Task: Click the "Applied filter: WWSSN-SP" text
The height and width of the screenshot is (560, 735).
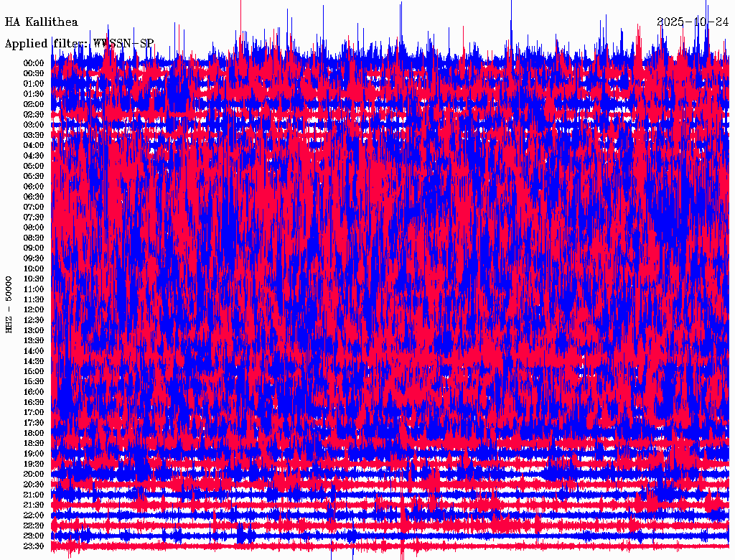Action: coord(79,44)
